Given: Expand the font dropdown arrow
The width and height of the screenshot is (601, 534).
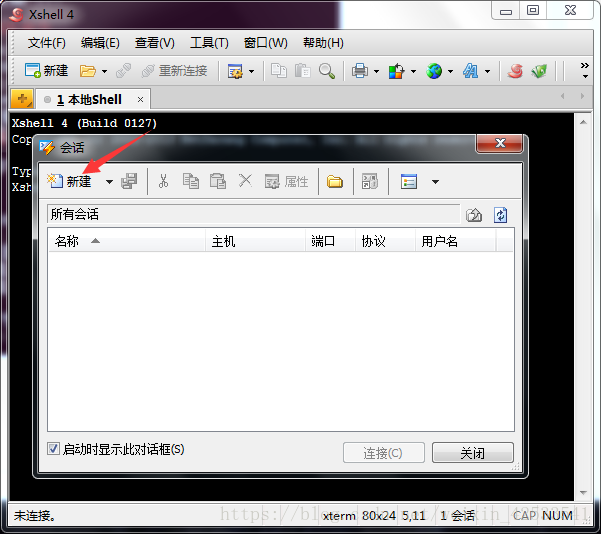Looking at the screenshot, I should point(487,71).
